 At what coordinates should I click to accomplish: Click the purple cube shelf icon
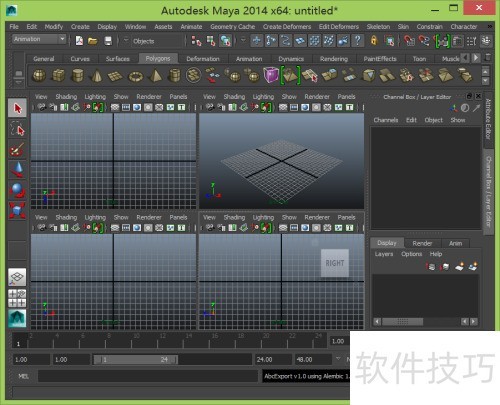[271, 75]
